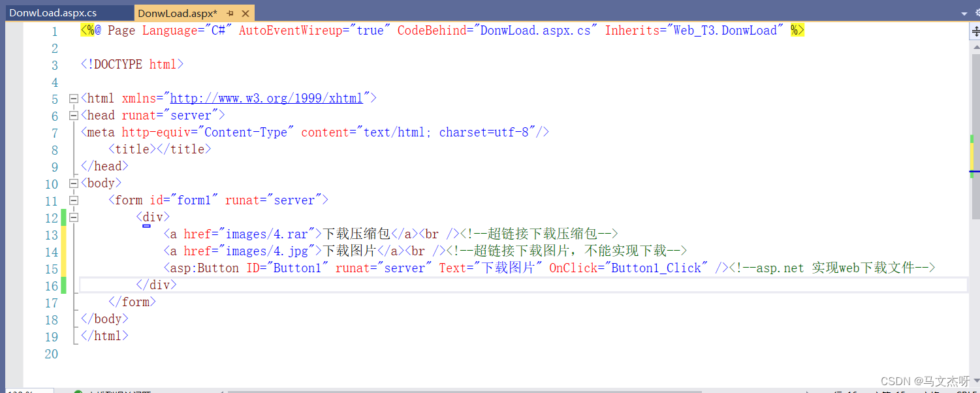Click the green status circle in the status bar

(x=79, y=390)
